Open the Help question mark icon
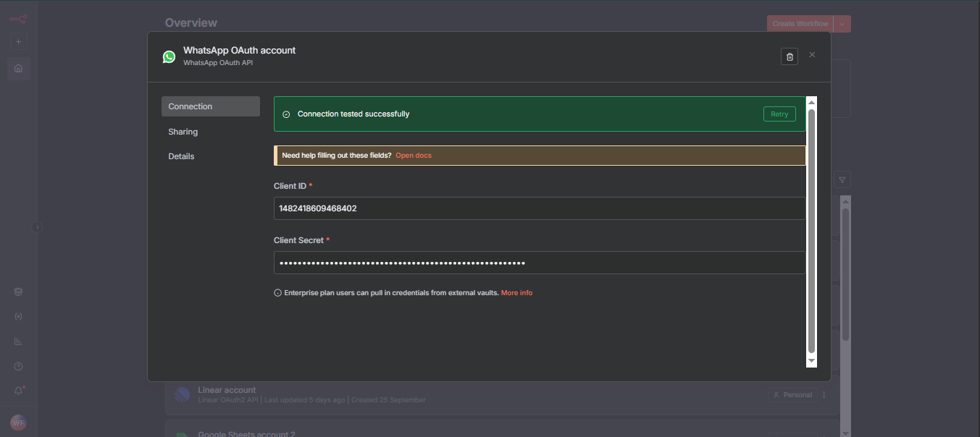This screenshot has height=437, width=980. (x=19, y=367)
